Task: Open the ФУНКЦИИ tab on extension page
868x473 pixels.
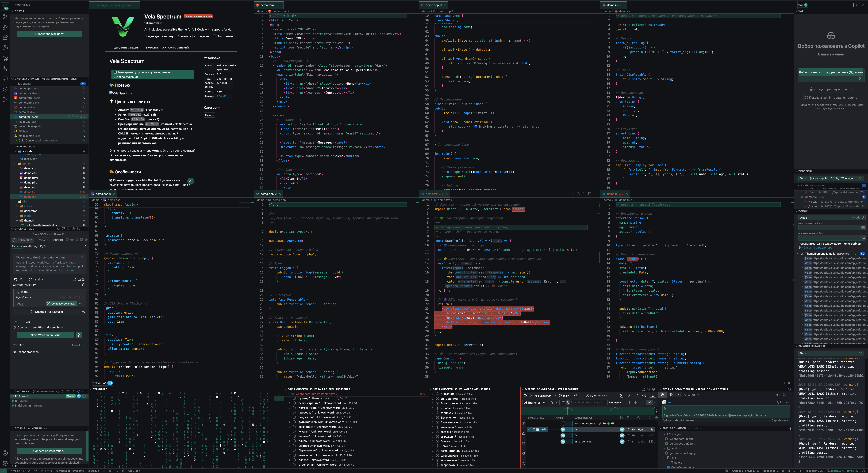Action: (152, 48)
